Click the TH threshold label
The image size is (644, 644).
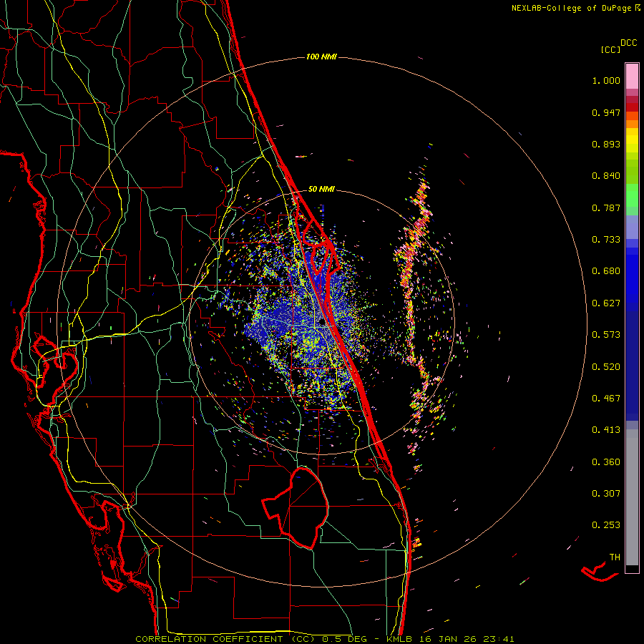pos(615,557)
